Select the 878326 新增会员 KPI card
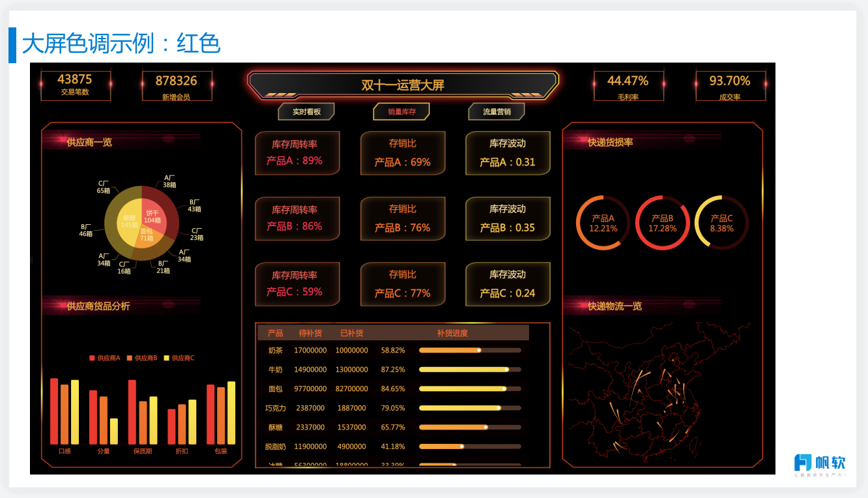 (177, 85)
